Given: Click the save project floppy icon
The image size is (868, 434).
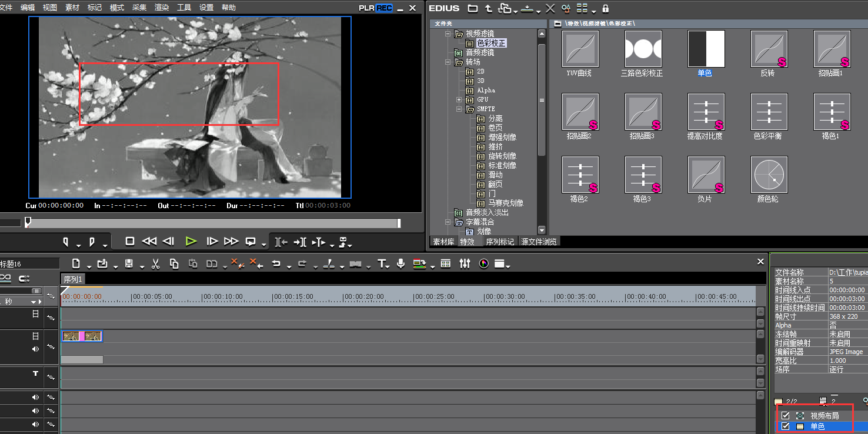Looking at the screenshot, I should (x=129, y=264).
